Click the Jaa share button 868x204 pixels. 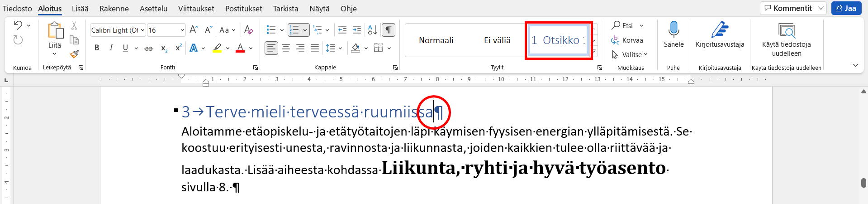point(846,8)
